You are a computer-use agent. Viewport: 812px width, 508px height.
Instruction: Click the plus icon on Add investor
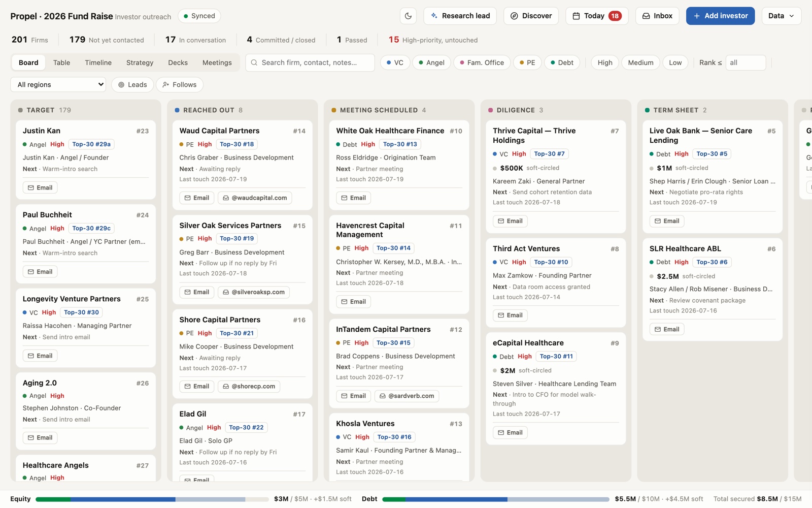[x=697, y=16]
